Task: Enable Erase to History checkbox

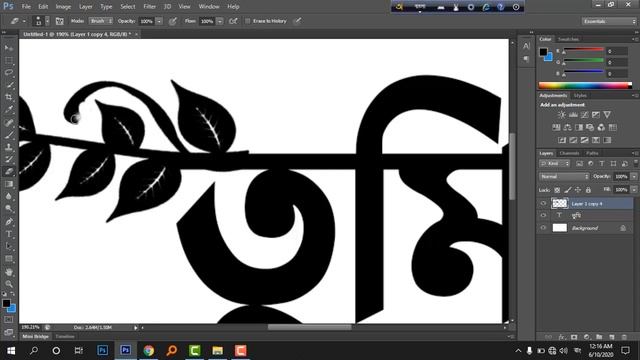Action: [x=247, y=21]
